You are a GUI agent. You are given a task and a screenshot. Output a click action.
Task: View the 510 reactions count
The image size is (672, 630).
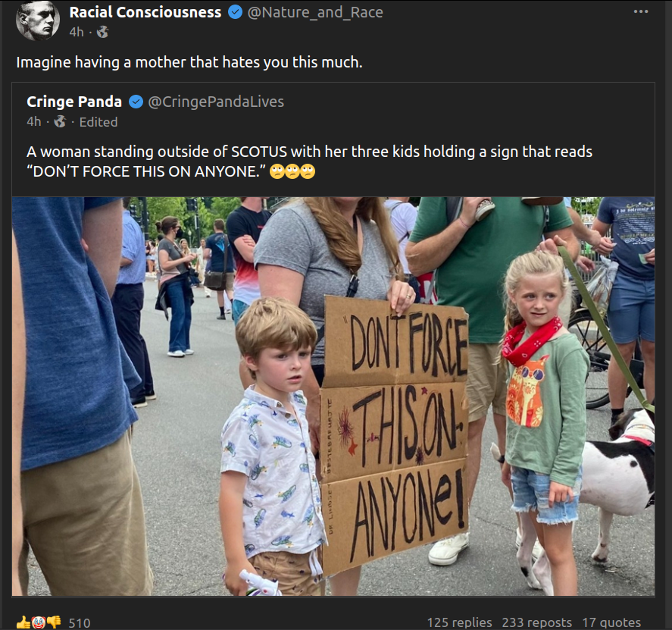(80, 622)
